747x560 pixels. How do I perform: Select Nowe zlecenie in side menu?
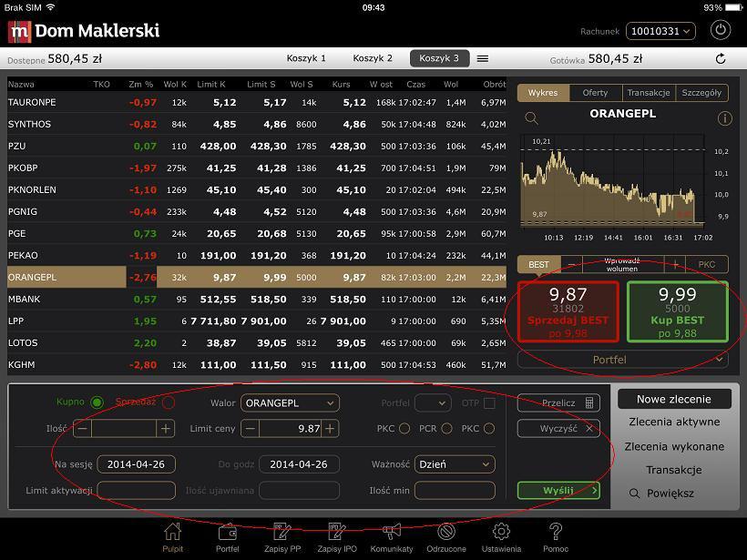click(674, 399)
